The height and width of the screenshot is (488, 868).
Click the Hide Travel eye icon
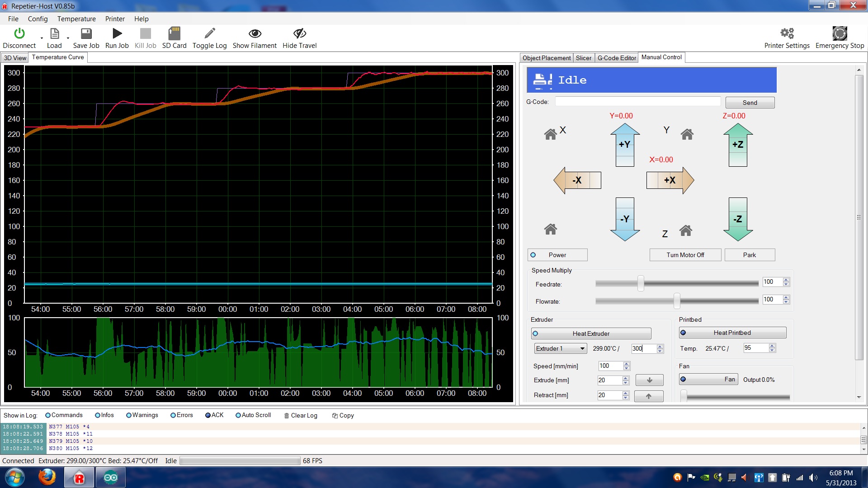pyautogui.click(x=299, y=33)
